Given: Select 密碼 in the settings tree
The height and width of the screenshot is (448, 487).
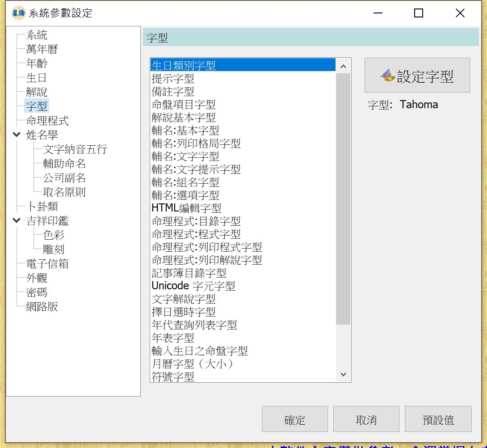Looking at the screenshot, I should click(37, 292).
